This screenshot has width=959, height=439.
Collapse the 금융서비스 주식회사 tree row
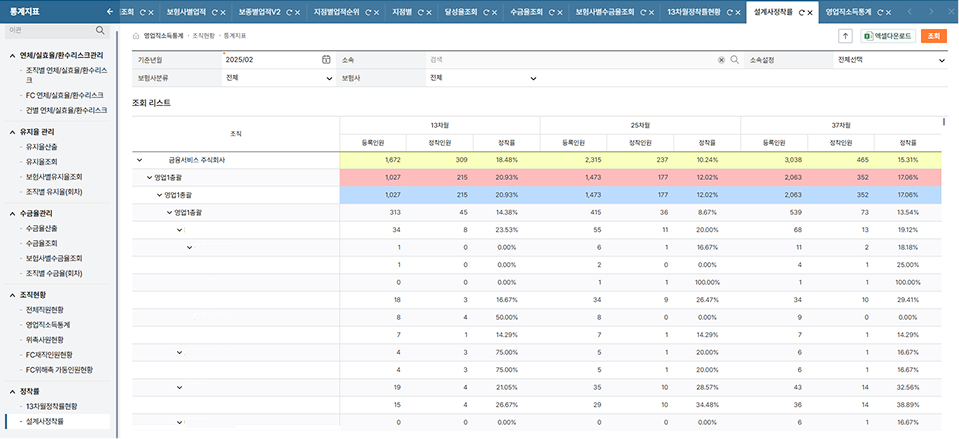coord(139,160)
